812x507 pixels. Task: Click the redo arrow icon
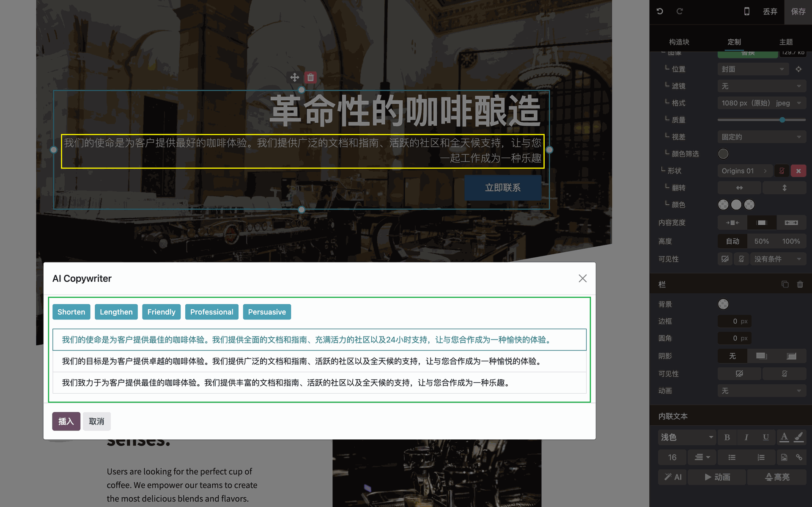[x=680, y=11]
